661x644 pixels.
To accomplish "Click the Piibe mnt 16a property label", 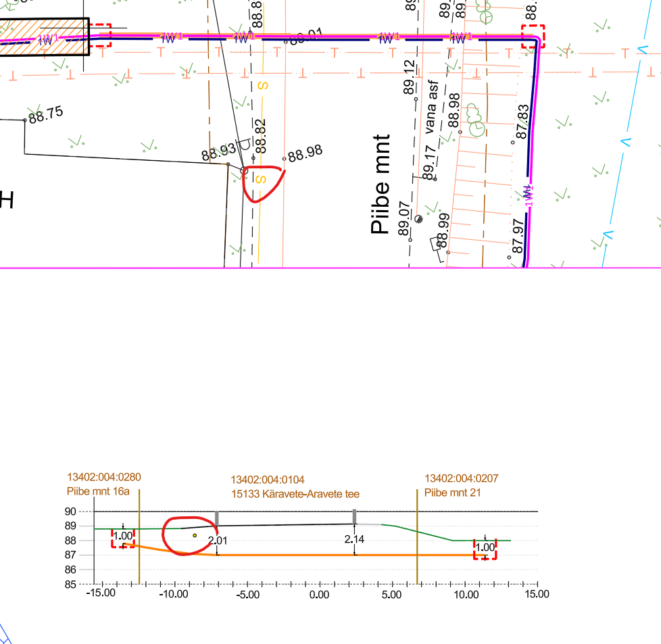I will (98, 491).
